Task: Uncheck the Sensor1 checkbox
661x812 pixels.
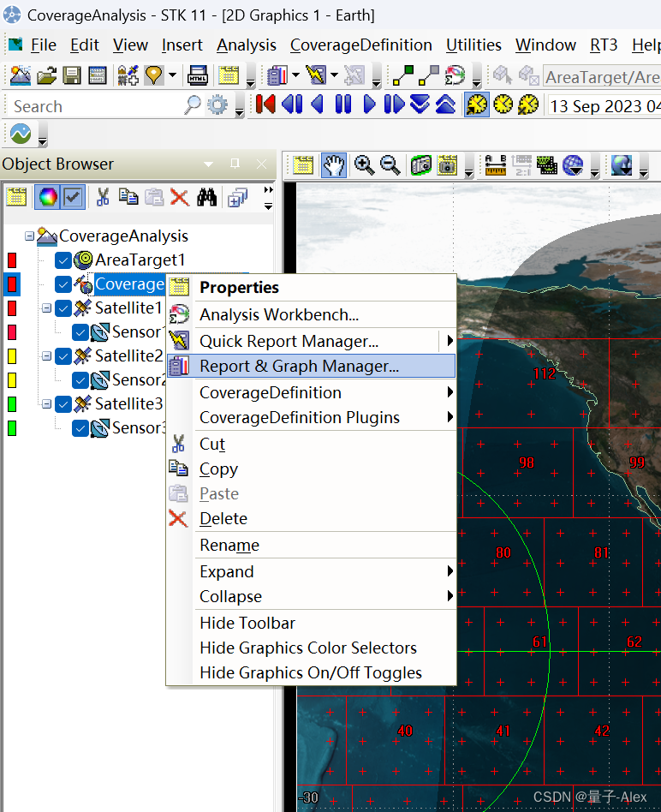Action: click(80, 332)
